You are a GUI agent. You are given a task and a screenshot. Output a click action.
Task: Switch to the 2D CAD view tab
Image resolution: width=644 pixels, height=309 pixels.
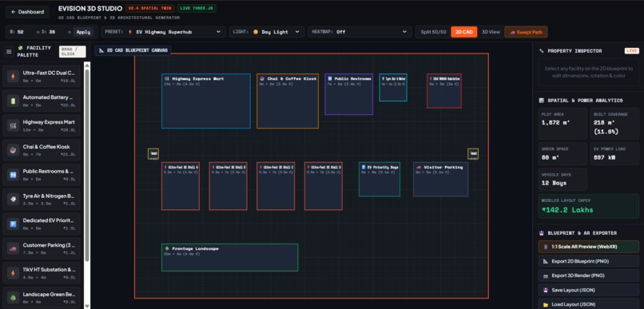(x=464, y=32)
